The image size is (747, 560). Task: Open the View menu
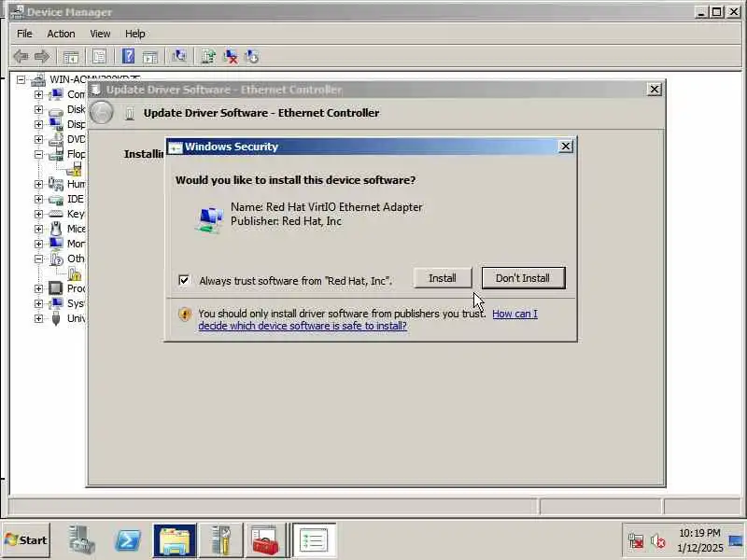100,34
